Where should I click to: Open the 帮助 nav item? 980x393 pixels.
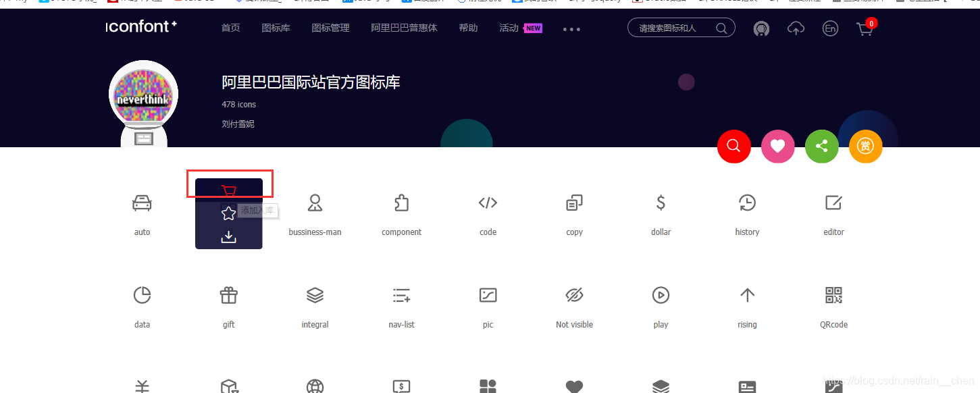[x=468, y=28]
